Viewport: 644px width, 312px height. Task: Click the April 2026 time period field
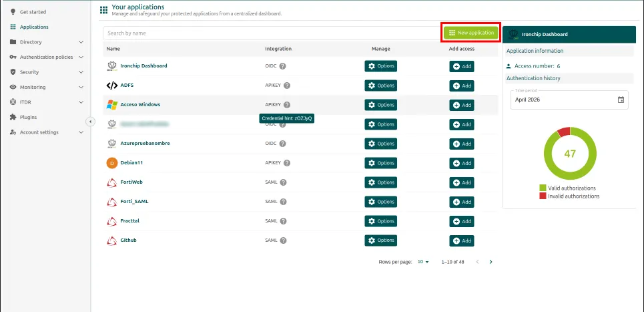click(x=569, y=100)
